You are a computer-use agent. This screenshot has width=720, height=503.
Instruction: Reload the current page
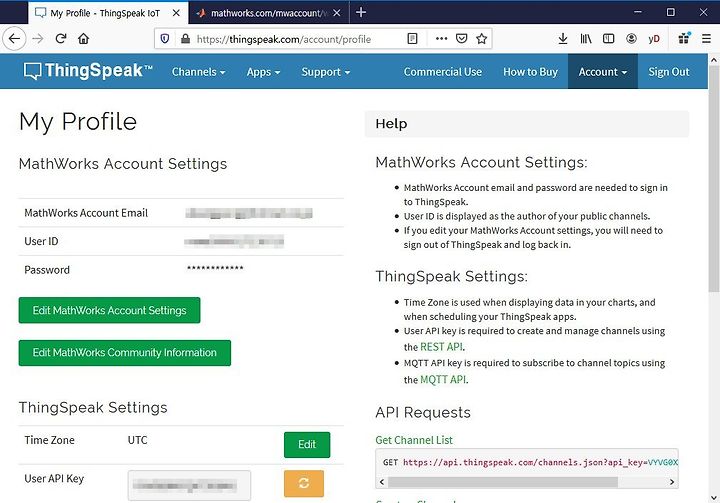pyautogui.click(x=61, y=39)
